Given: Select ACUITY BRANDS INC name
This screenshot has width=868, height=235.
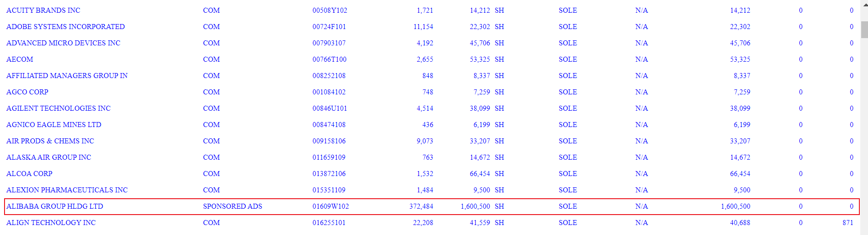Looking at the screenshot, I should [x=43, y=10].
